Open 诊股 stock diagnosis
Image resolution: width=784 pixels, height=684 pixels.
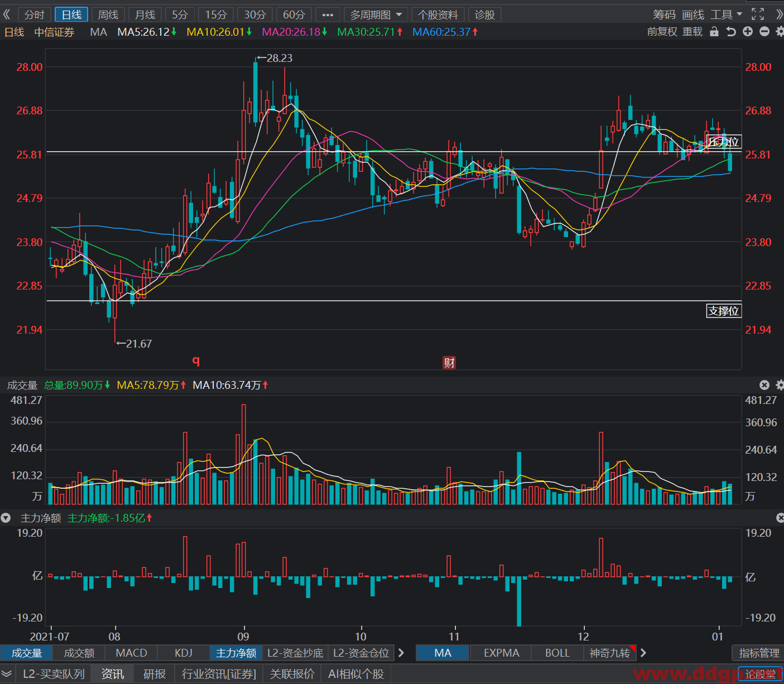coord(485,15)
